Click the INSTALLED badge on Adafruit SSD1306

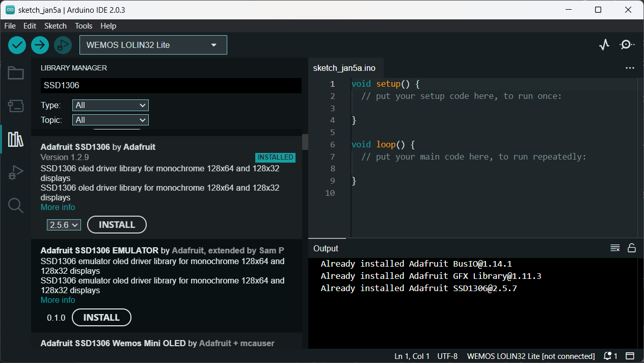275,158
